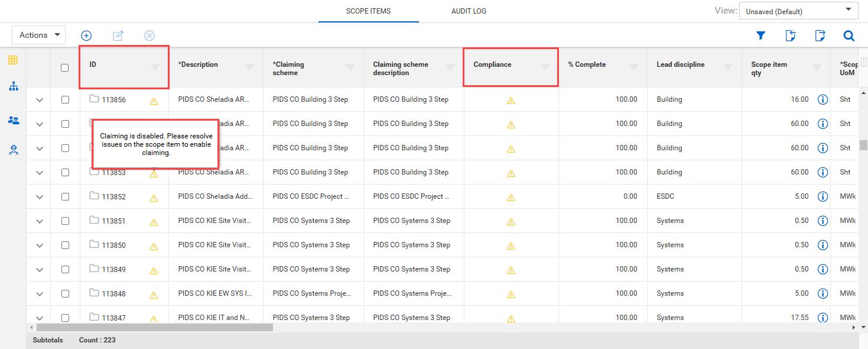This screenshot has height=349, width=868.
Task: Sort by the Lead discipline column header
Action: (680, 64)
